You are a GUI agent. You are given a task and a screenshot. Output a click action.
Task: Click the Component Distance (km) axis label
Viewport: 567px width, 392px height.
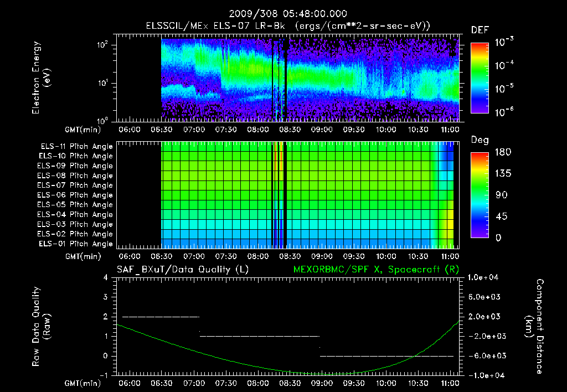point(534,327)
